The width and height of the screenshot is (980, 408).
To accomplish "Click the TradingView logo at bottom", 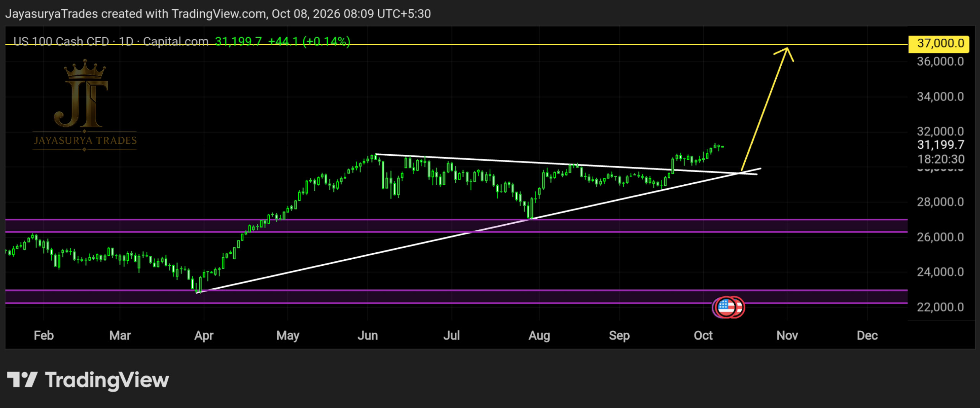I will click(88, 380).
